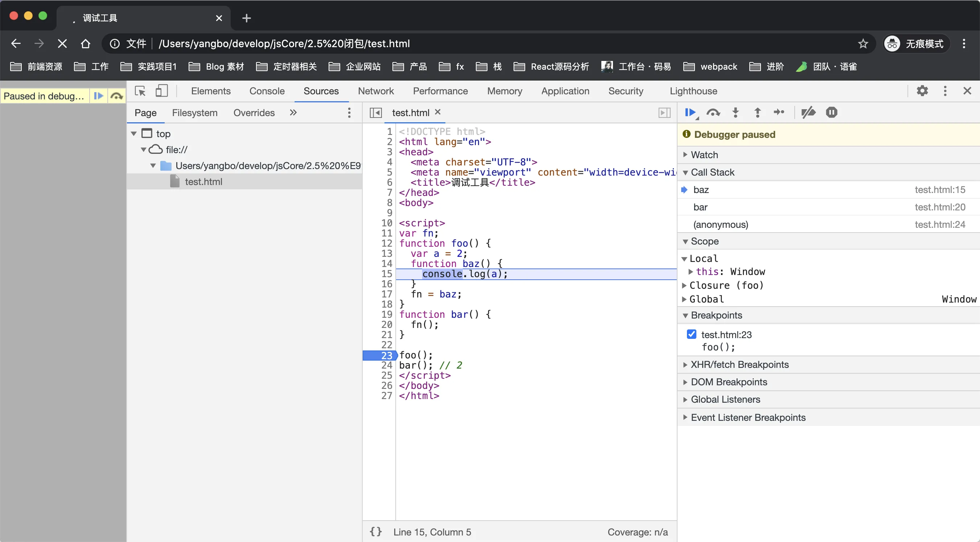This screenshot has width=980, height=542.
Task: Select the bar call stack frame
Action: (828, 207)
